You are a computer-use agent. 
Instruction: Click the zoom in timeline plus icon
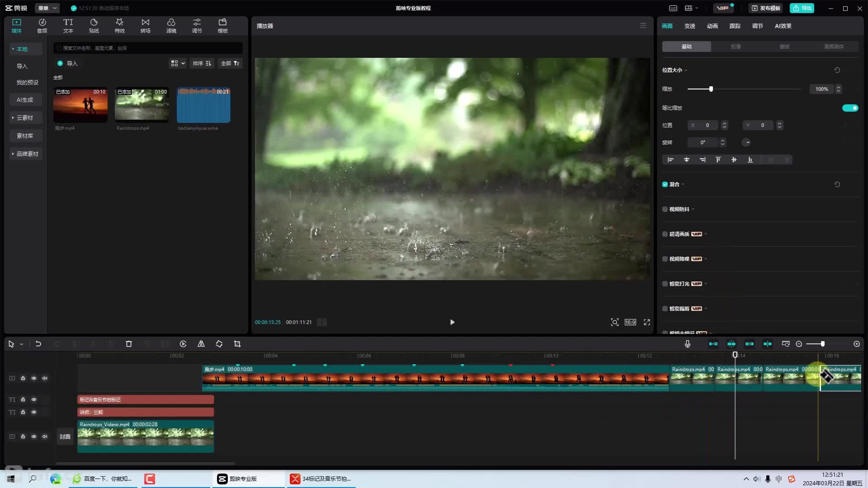(857, 344)
